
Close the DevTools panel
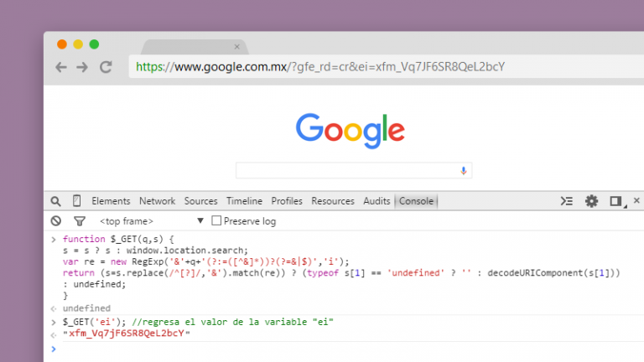(x=636, y=200)
